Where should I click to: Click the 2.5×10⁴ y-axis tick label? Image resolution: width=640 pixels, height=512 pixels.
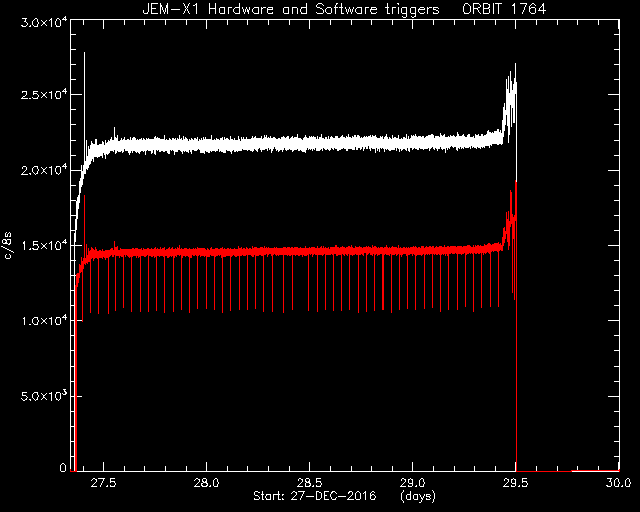pos(44,94)
